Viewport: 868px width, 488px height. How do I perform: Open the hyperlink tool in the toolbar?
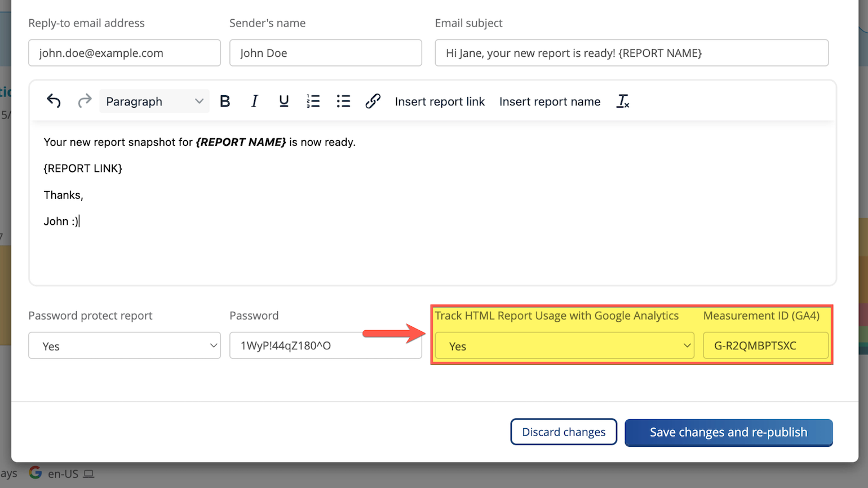[x=373, y=101]
